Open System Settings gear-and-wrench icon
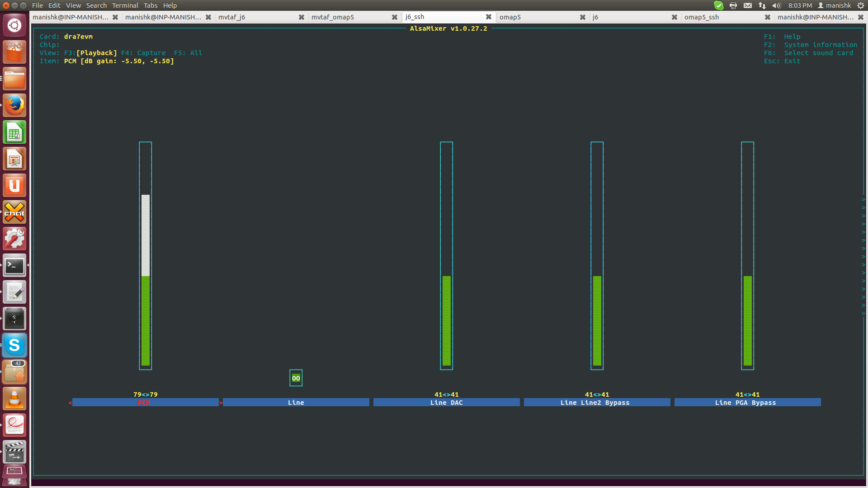The height and width of the screenshot is (488, 868). (14, 239)
